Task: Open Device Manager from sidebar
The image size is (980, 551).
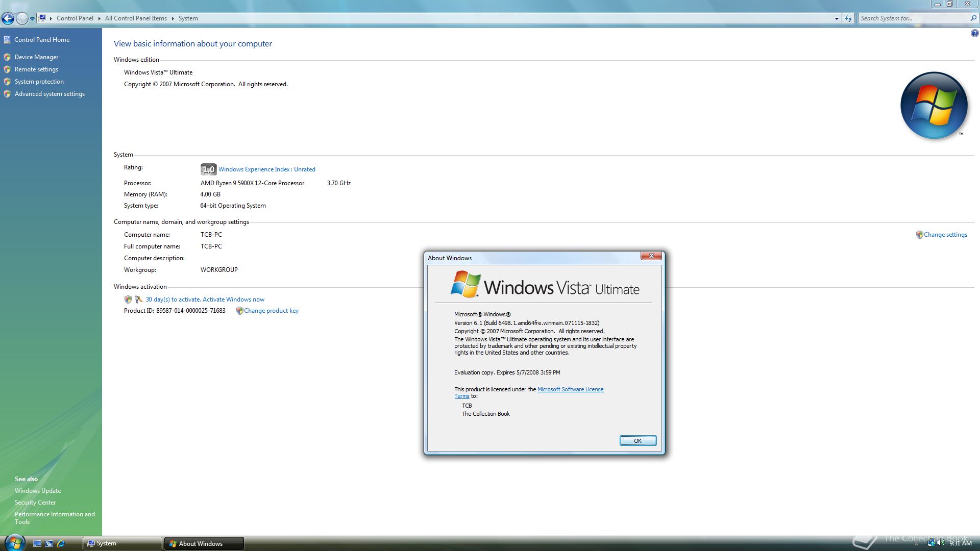Action: coord(36,57)
